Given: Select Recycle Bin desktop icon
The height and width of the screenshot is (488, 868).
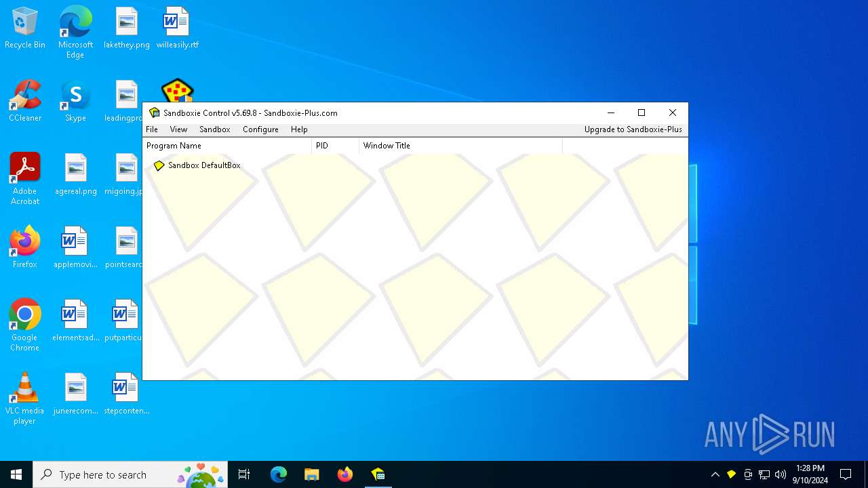Looking at the screenshot, I should pos(25,28).
